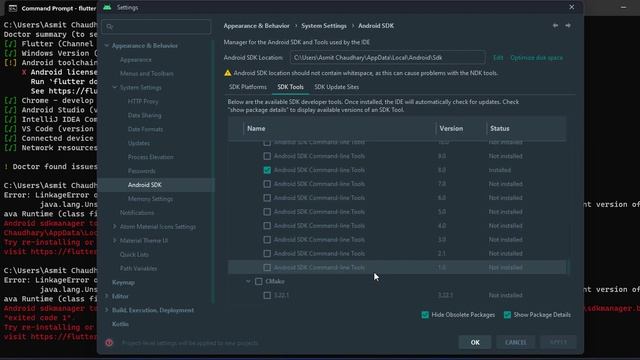The width and height of the screenshot is (640, 360).
Task: Select the SDK Tools tab
Action: click(290, 87)
